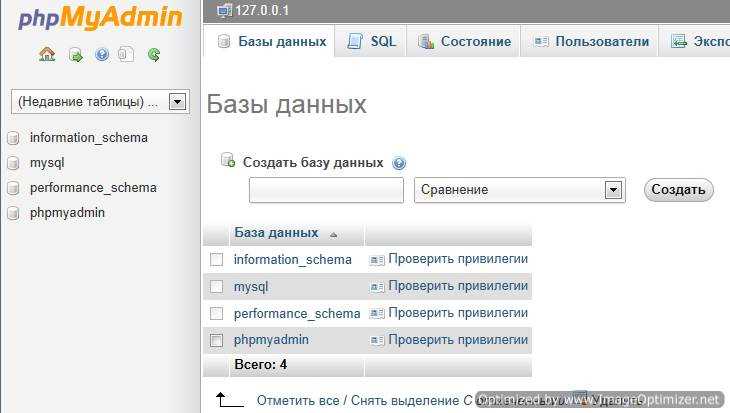The height and width of the screenshot is (413, 730).
Task: Open the Сравнение collation dropdown
Action: pyautogui.click(x=520, y=190)
